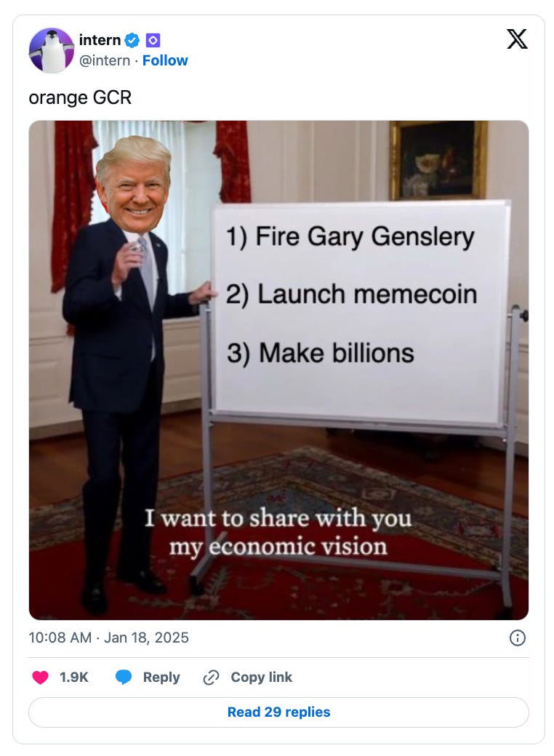
Task: Click the orange GCR post text
Action: (80, 97)
